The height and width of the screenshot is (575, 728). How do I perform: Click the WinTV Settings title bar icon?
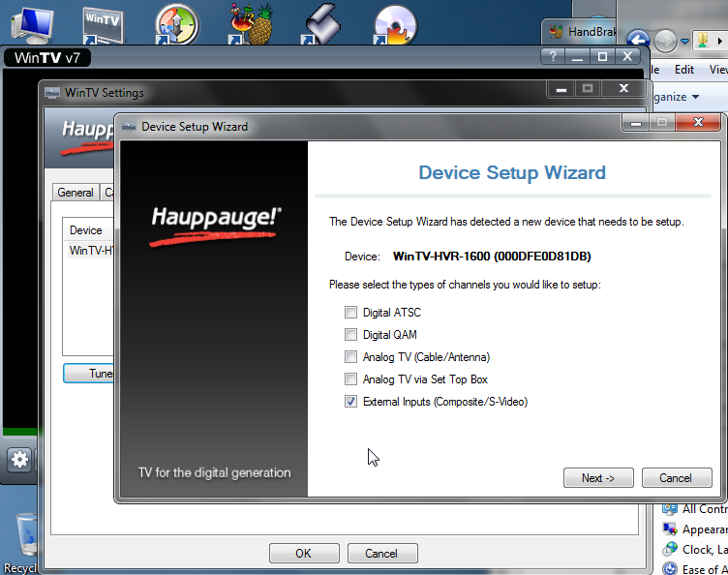click(x=52, y=93)
